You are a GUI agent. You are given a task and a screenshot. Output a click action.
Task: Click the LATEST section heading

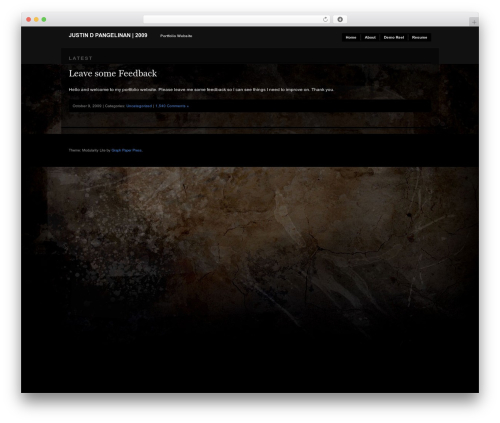[80, 58]
